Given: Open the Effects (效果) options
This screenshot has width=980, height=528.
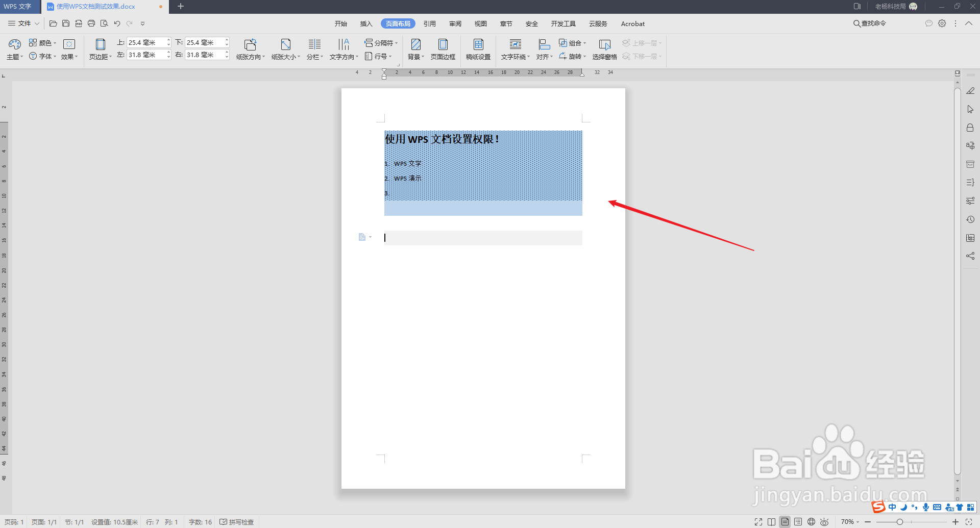Looking at the screenshot, I should (x=69, y=49).
